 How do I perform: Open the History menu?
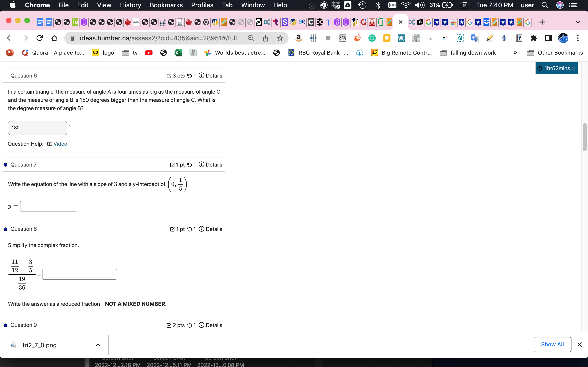(x=130, y=5)
